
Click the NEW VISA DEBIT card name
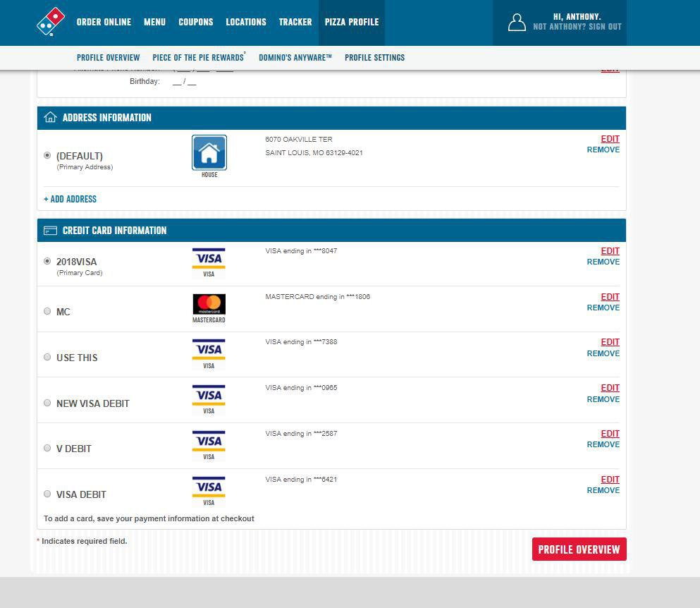click(93, 403)
